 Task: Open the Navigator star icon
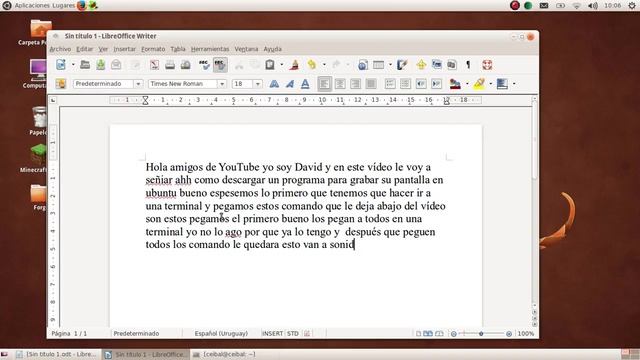click(421, 64)
